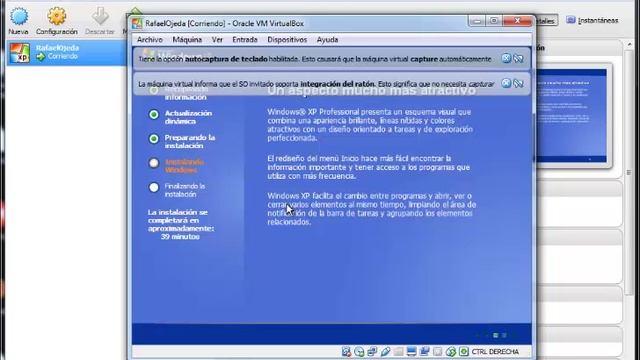Select the RafaelOjeda machine in the VM list
This screenshot has width=640, height=360.
click(x=67, y=52)
